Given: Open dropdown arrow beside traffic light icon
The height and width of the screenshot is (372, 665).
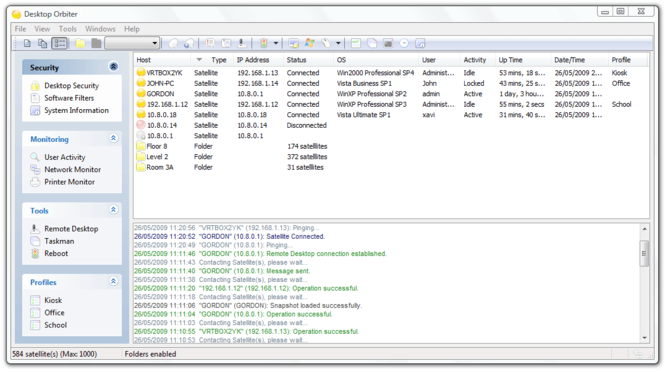Looking at the screenshot, I should coord(276,43).
